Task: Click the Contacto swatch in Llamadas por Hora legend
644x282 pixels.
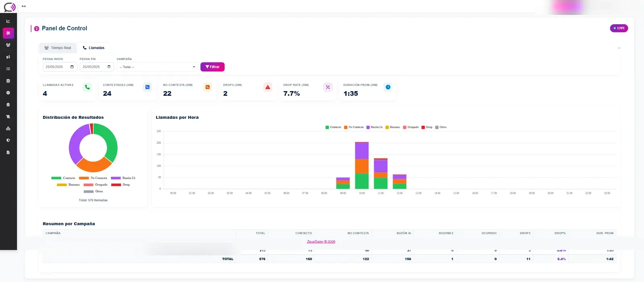Action: (327, 127)
